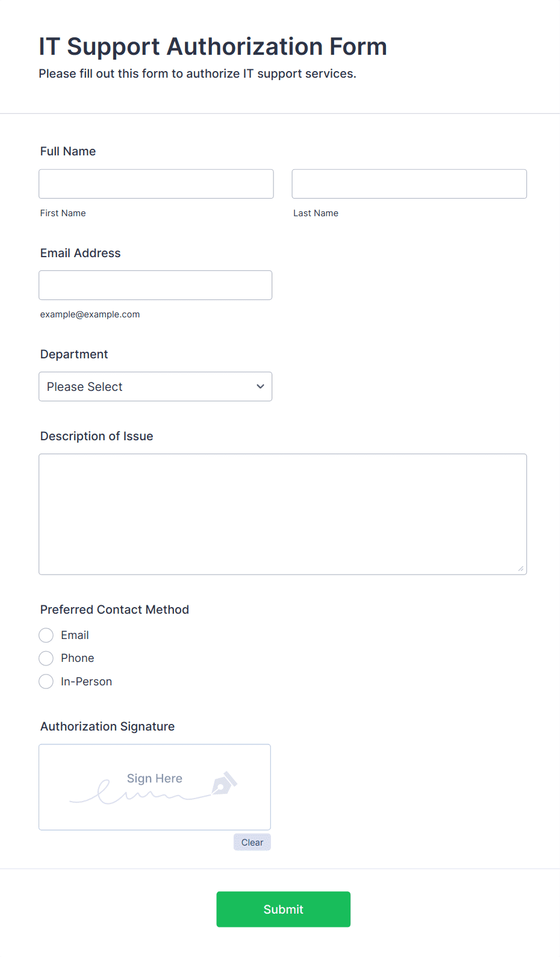Click the 'Department' field label
The image size is (560, 957).
click(x=74, y=354)
